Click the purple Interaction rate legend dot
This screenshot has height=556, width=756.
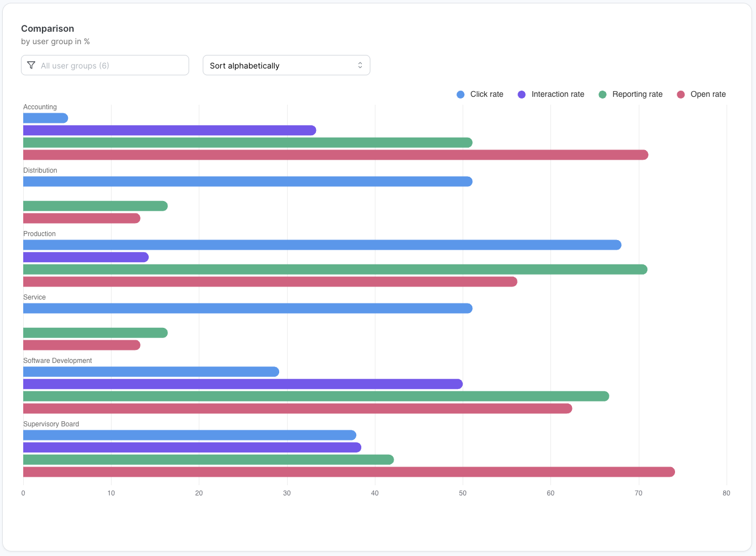click(x=522, y=95)
